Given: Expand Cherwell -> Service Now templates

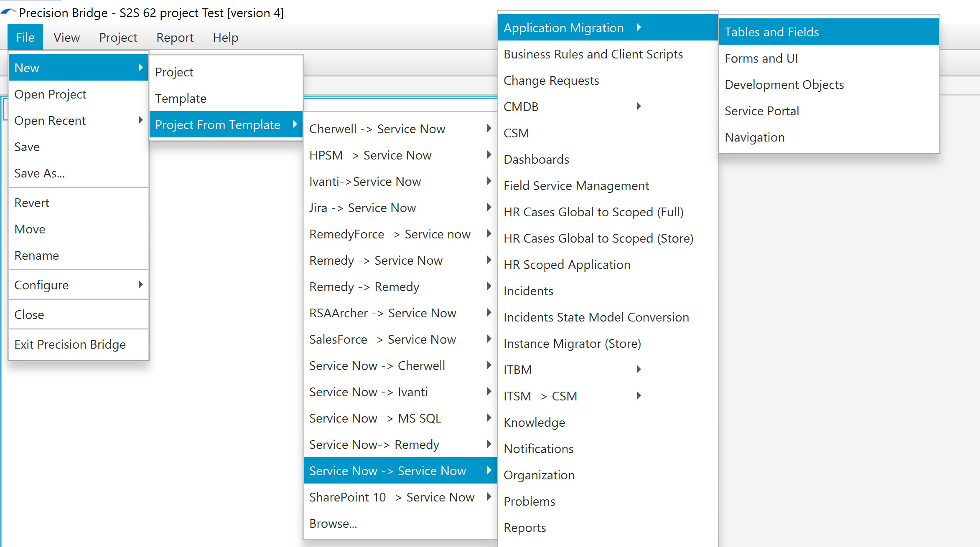Looking at the screenshot, I should [x=400, y=129].
